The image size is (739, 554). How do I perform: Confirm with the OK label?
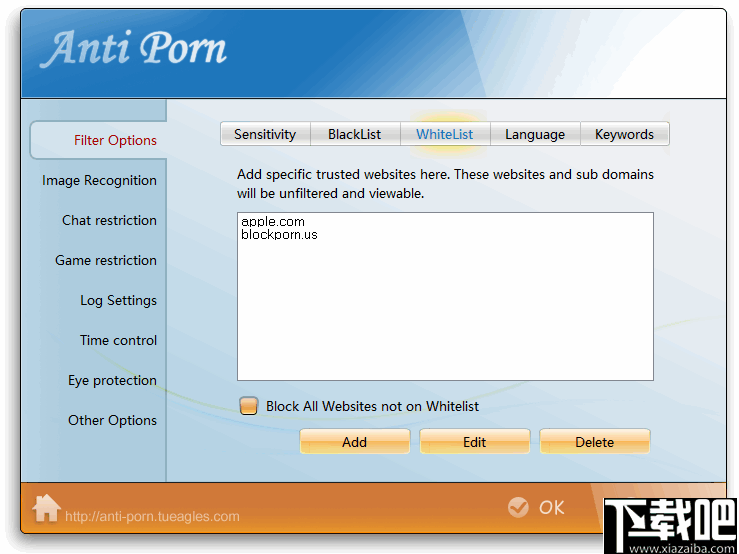[x=551, y=508]
